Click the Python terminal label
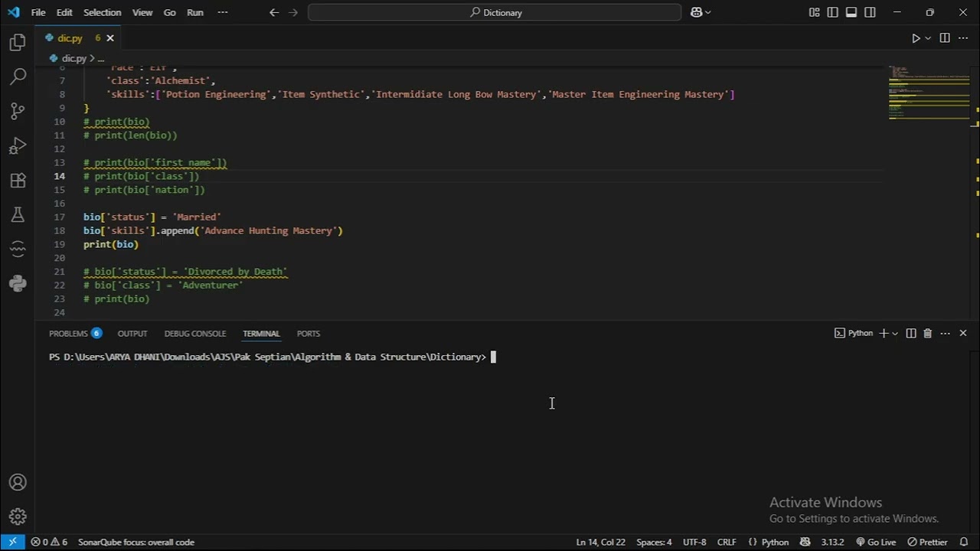 pos(854,334)
